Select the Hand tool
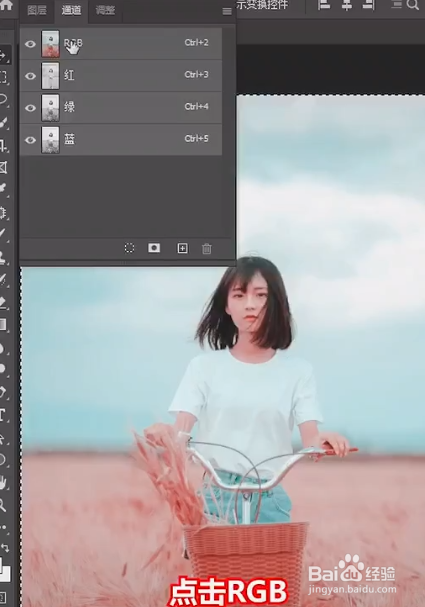 point(2,482)
